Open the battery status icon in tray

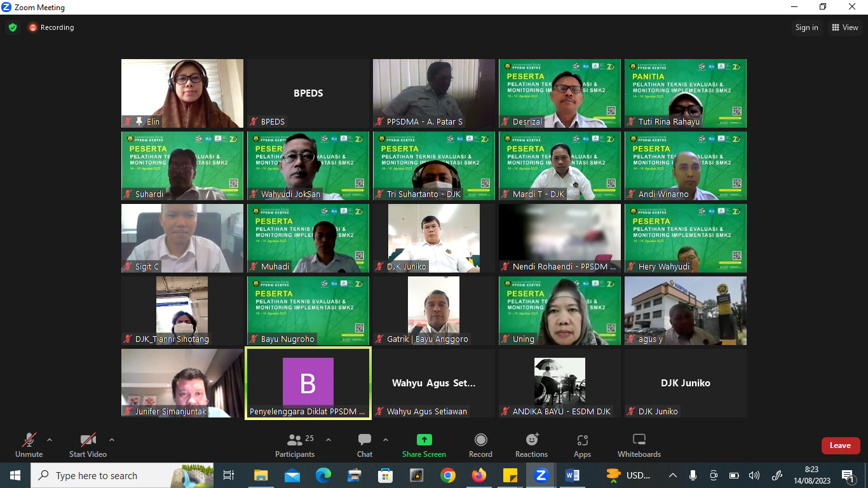[x=734, y=475]
